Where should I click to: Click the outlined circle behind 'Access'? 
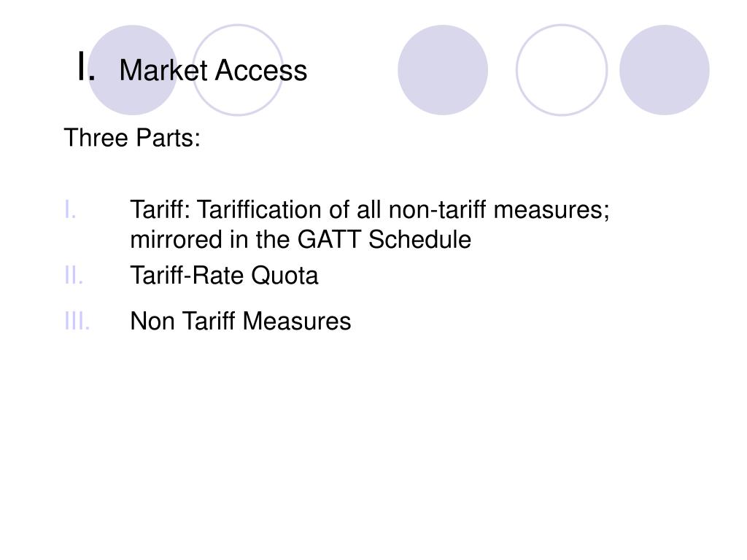238,70
